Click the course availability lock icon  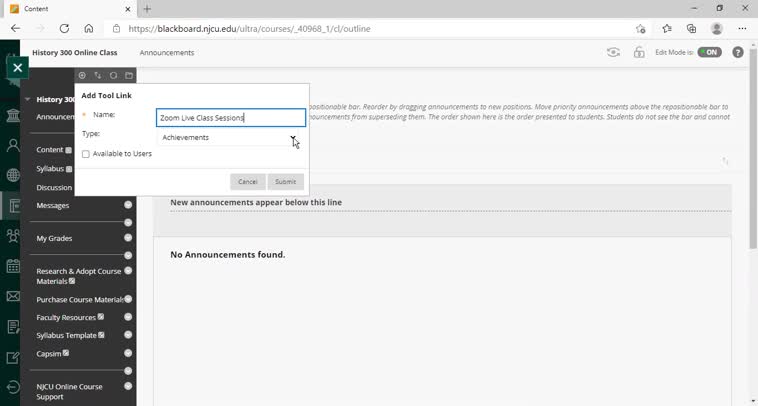pyautogui.click(x=639, y=52)
